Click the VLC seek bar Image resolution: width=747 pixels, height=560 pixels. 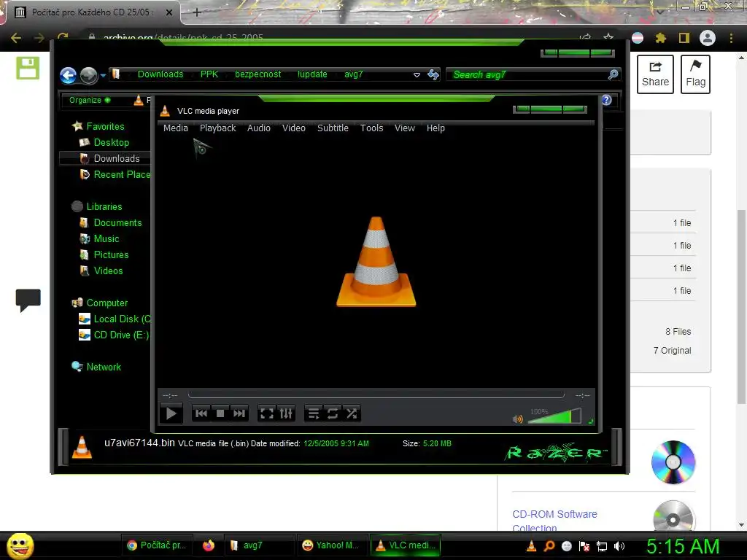[x=376, y=394]
